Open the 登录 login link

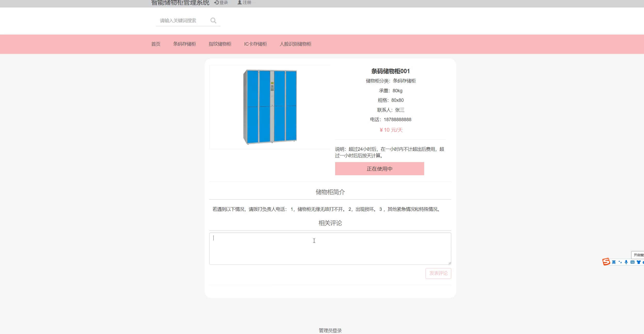pos(221,2)
